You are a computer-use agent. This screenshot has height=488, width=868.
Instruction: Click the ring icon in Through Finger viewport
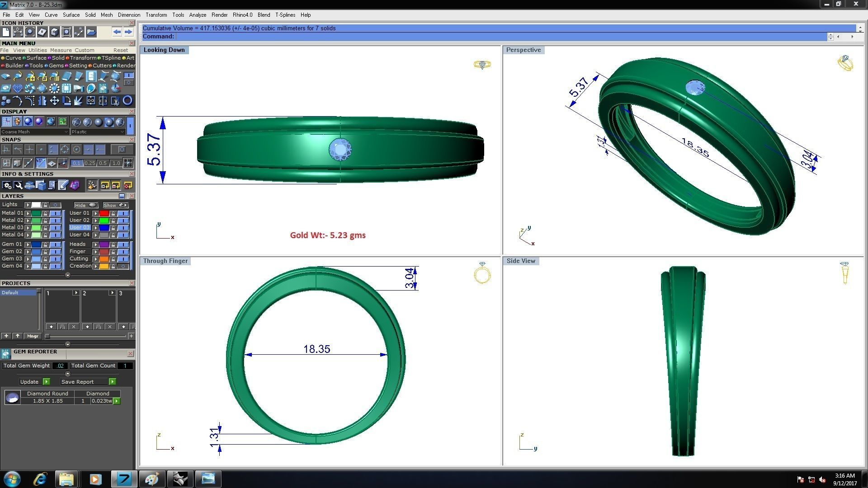coord(482,273)
